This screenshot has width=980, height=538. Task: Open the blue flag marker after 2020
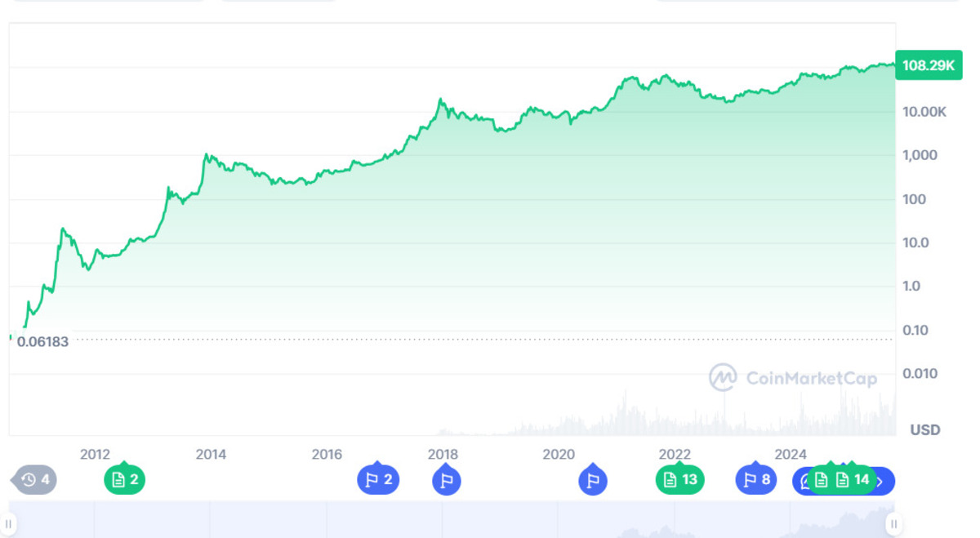593,481
